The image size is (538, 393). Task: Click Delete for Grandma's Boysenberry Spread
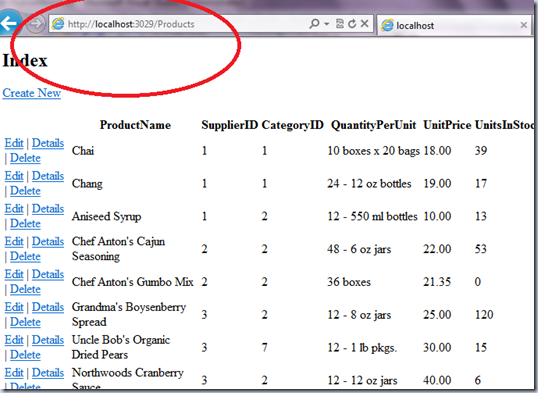point(25,323)
